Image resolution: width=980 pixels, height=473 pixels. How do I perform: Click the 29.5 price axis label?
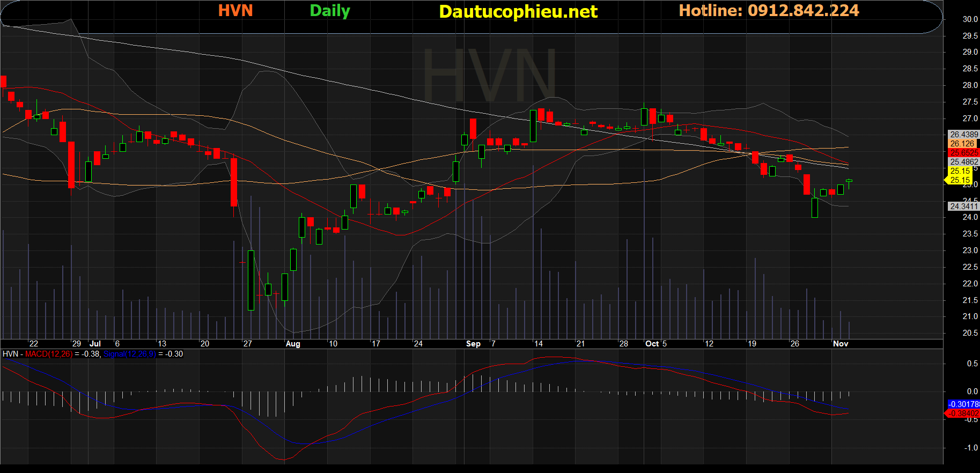click(970, 36)
